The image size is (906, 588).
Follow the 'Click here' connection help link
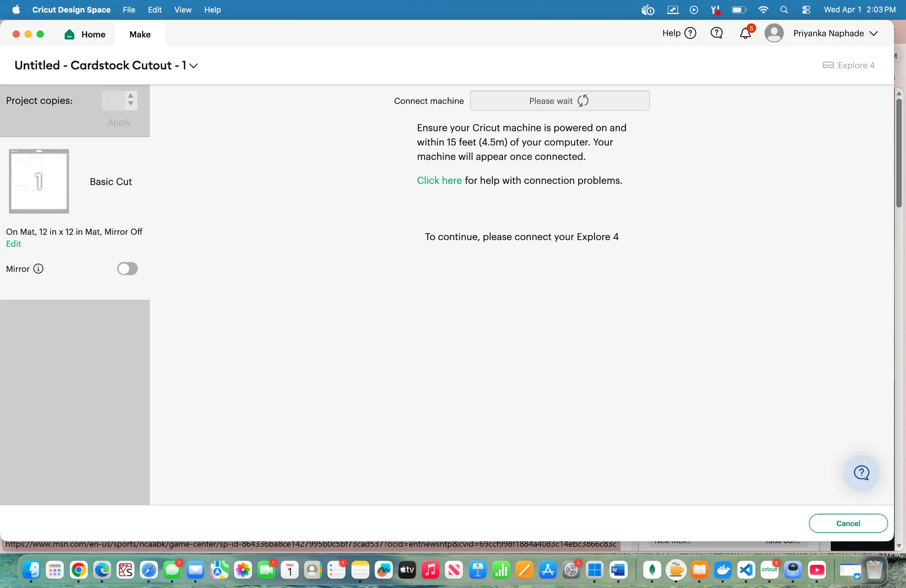pyautogui.click(x=439, y=180)
